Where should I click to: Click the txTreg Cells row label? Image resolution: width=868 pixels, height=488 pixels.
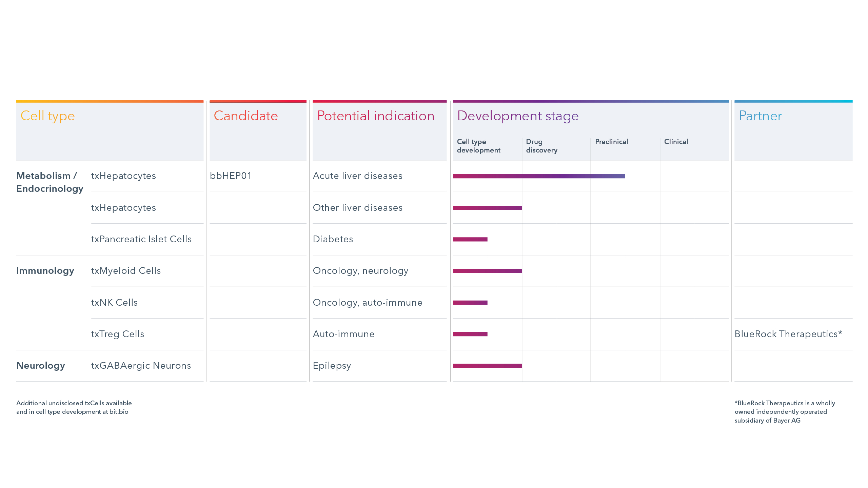(118, 334)
